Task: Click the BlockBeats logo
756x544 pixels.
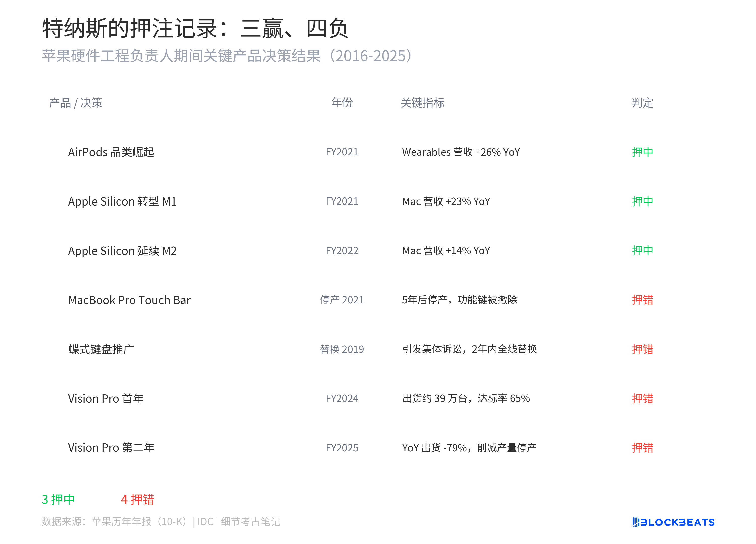Action: tap(673, 522)
